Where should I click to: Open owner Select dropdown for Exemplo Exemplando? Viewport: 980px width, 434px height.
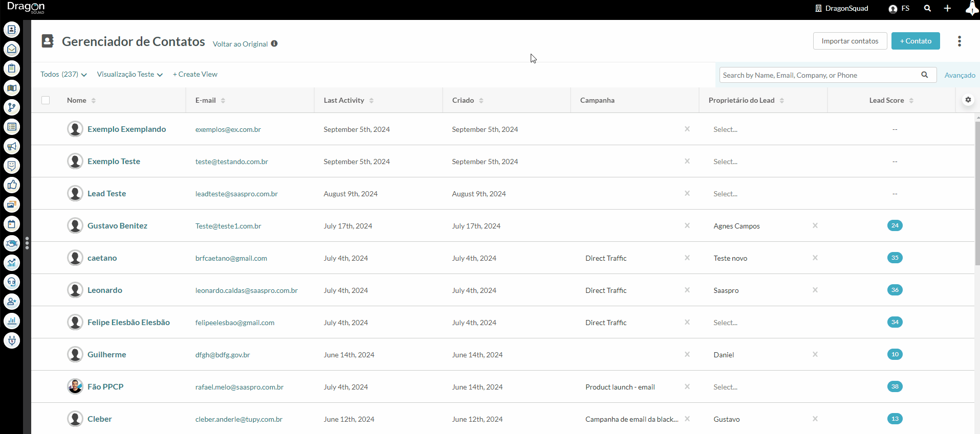point(726,129)
